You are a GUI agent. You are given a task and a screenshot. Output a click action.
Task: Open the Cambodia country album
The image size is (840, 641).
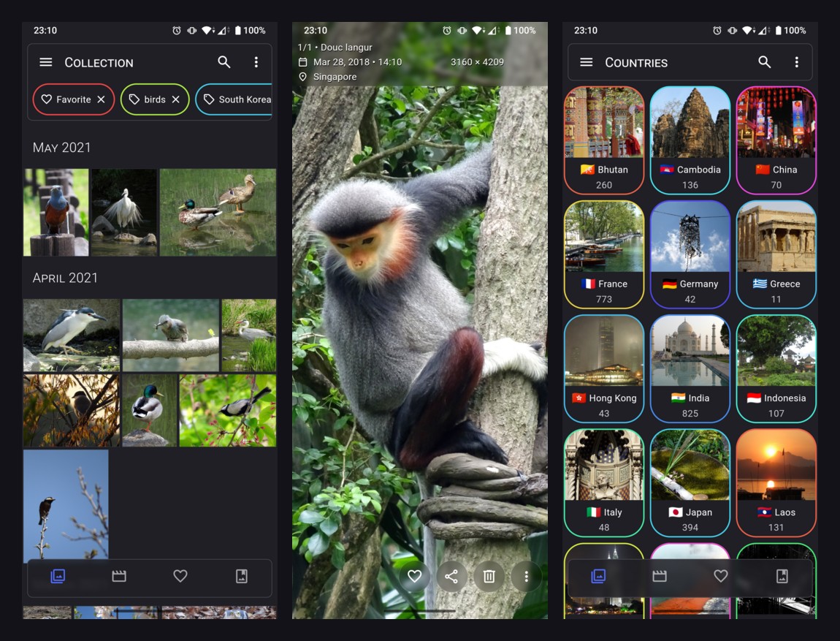tap(690, 140)
